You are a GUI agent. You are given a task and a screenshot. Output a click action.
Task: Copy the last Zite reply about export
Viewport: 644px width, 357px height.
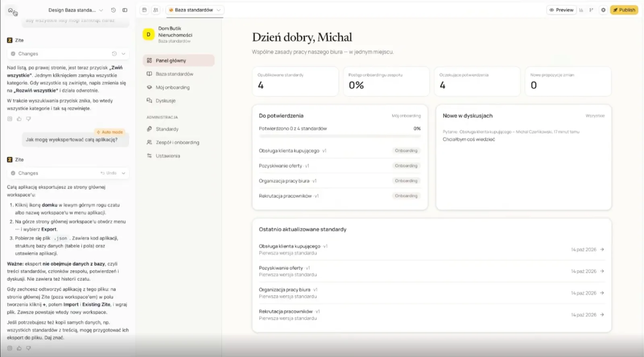pos(10,348)
